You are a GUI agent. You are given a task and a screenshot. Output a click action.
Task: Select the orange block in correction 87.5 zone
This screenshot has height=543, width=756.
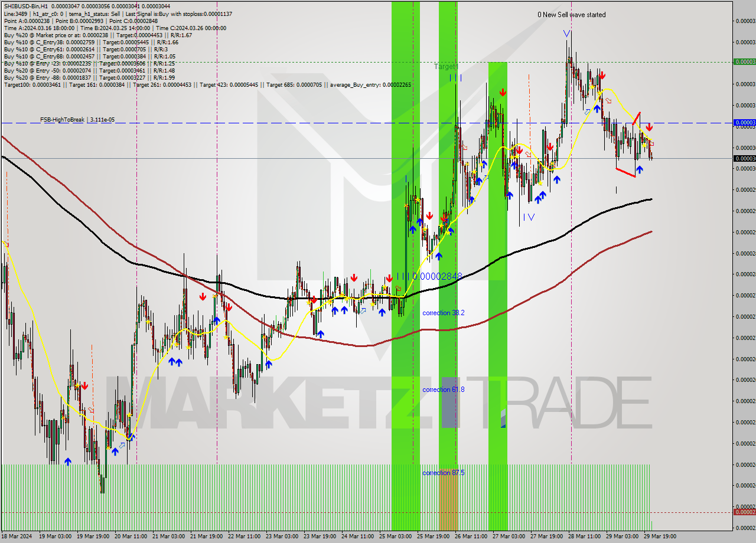coord(448,499)
